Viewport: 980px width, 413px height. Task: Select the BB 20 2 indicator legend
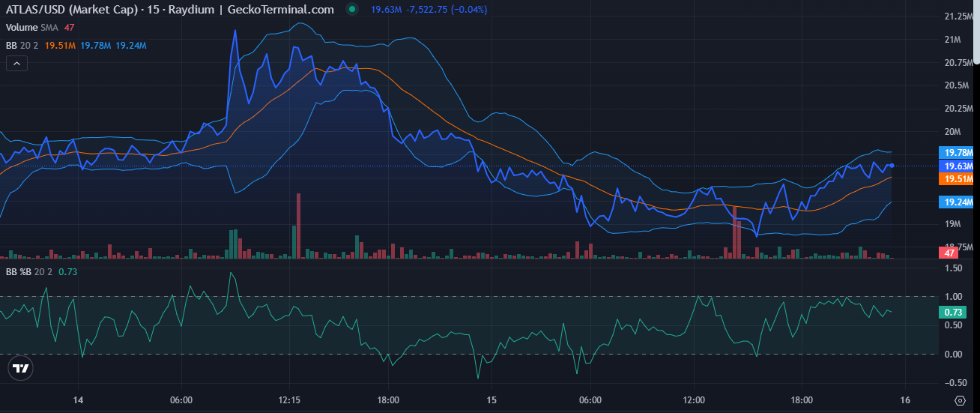click(22, 46)
